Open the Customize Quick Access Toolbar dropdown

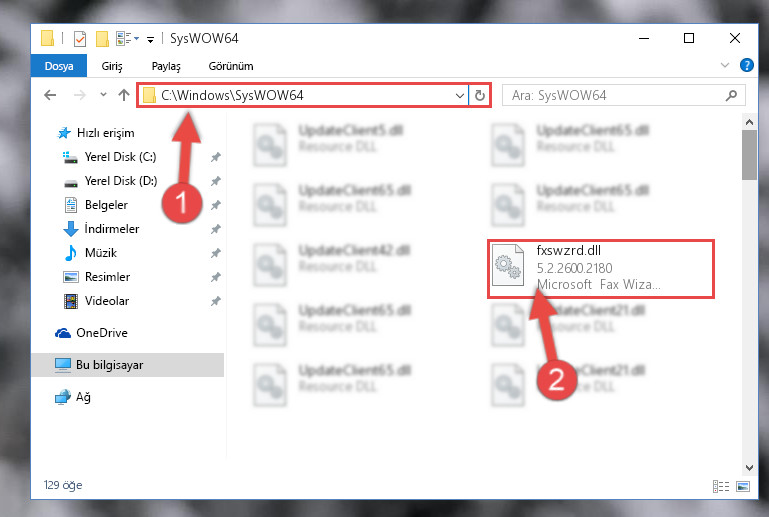point(150,39)
